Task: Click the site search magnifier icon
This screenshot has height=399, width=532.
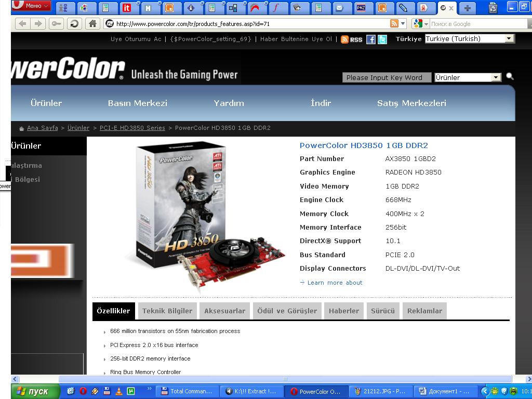Action: tap(510, 77)
